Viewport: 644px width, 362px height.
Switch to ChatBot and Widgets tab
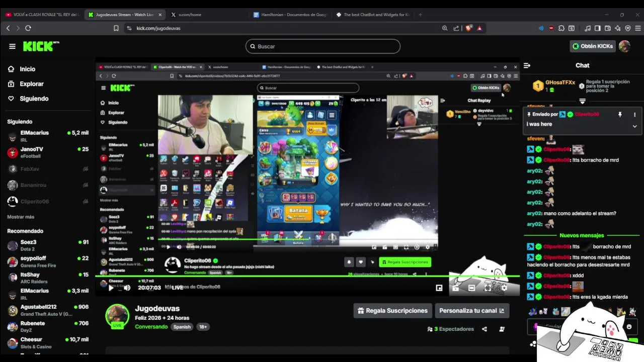(x=373, y=15)
